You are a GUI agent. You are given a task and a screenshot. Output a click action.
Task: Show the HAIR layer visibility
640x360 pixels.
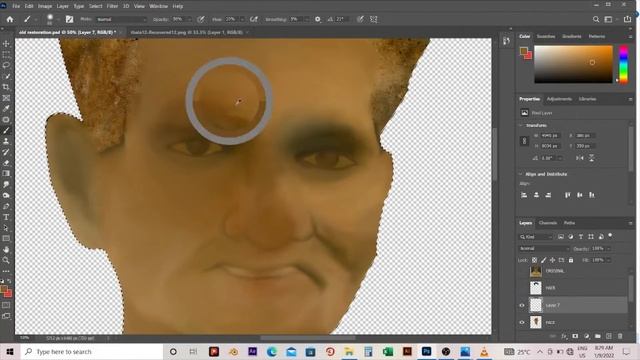(522, 288)
